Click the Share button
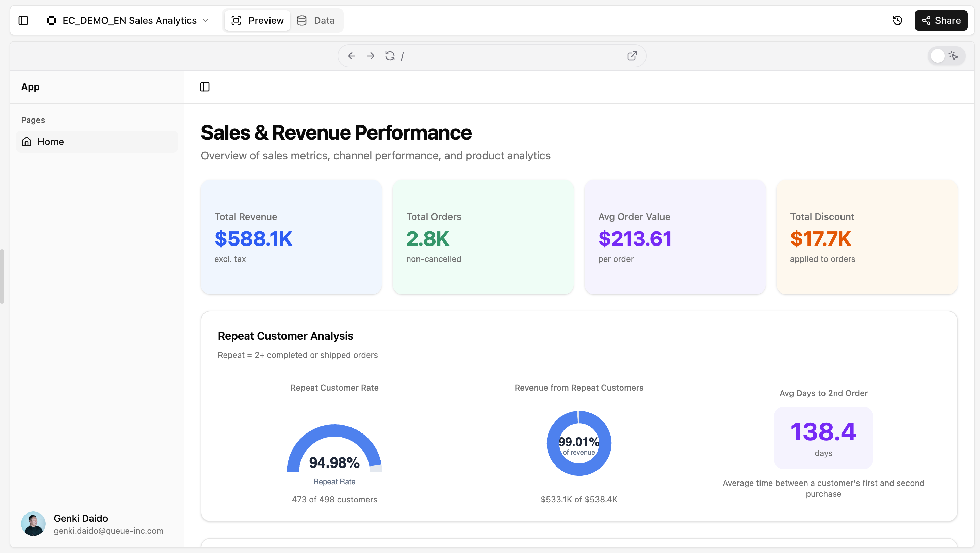Image resolution: width=980 pixels, height=553 pixels. tap(941, 20)
